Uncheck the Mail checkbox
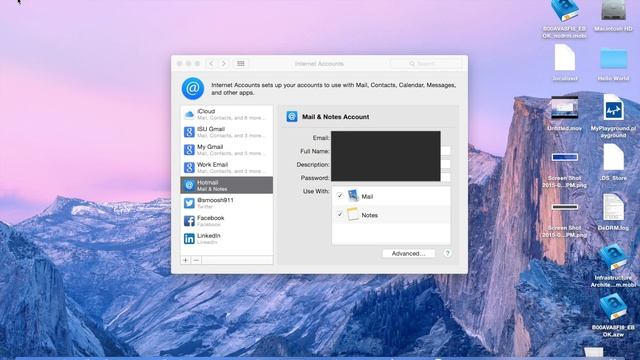Image resolution: width=640 pixels, height=360 pixels. pyautogui.click(x=340, y=196)
